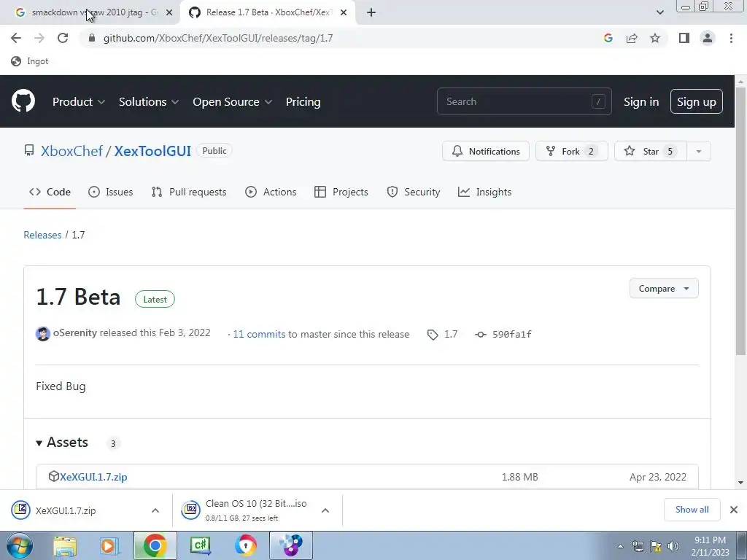Image resolution: width=747 pixels, height=560 pixels.
Task: Click the tag icon beside 1.7
Action: coord(433,335)
